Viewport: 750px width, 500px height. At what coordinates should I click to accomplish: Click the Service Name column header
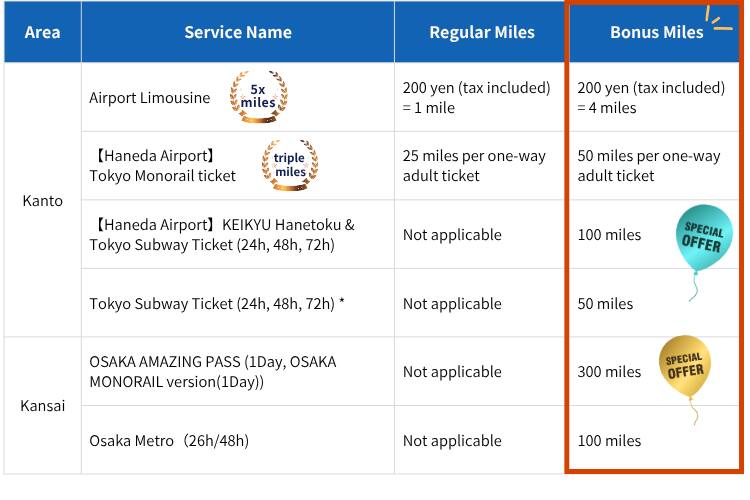pos(238,32)
